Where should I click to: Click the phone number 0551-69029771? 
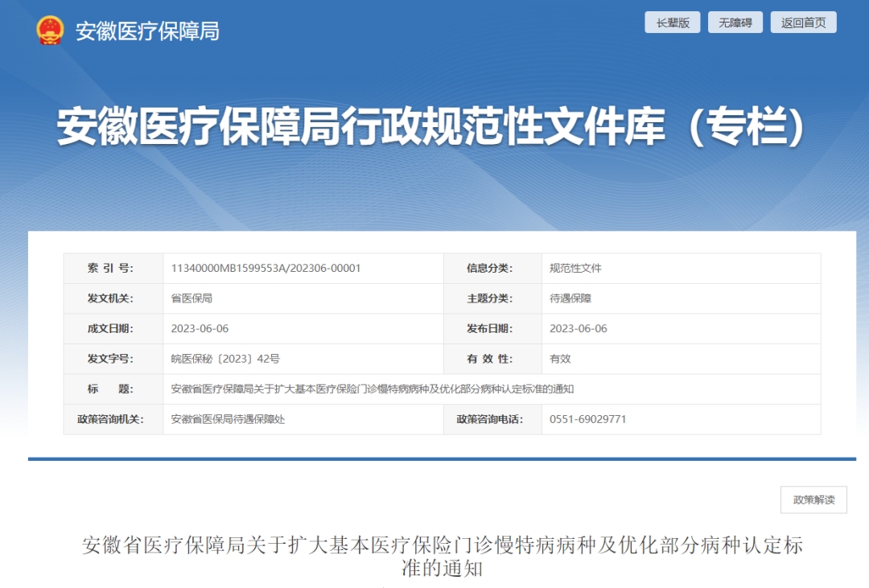pyautogui.click(x=587, y=419)
